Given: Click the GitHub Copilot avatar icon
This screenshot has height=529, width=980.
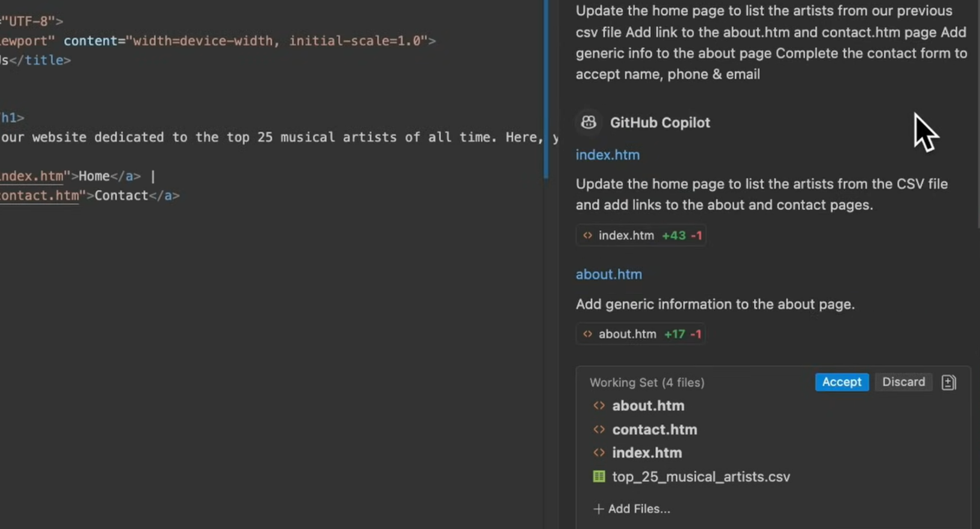Looking at the screenshot, I should click(589, 122).
